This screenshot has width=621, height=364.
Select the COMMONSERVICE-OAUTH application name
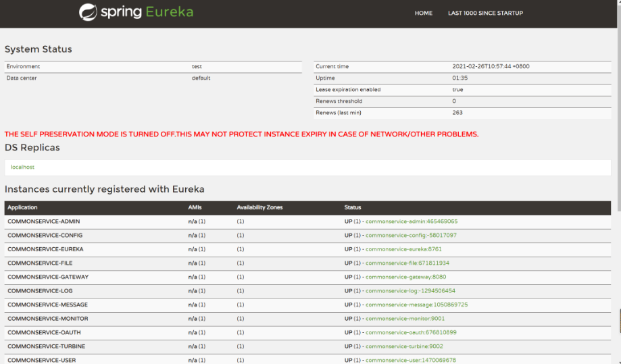click(44, 332)
